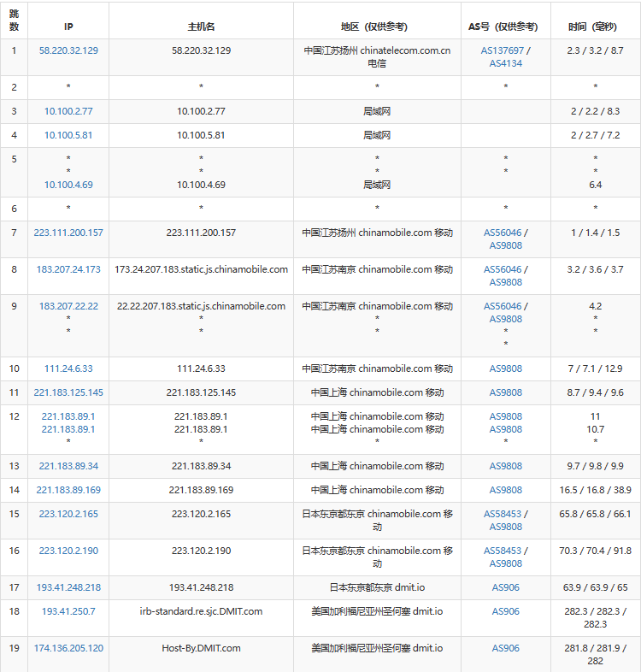This screenshot has height=672, width=641.
Task: Click the AS906 link in hop 18
Action: [x=506, y=611]
